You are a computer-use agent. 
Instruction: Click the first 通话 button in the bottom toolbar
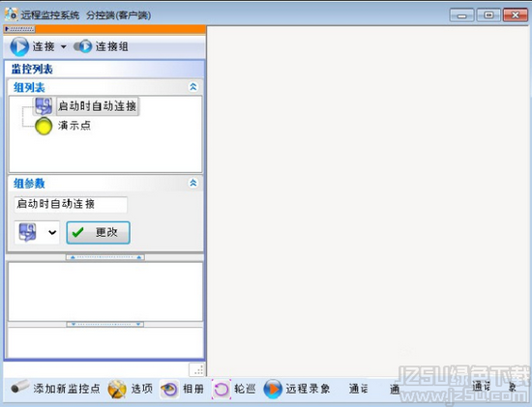click(358, 389)
